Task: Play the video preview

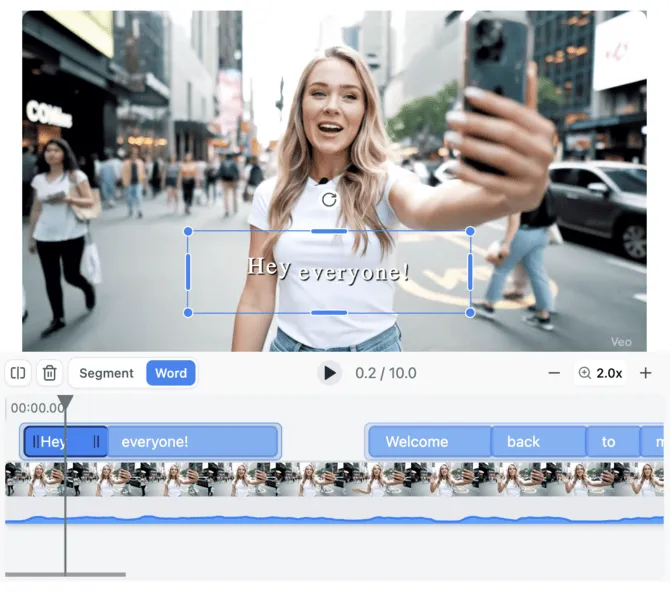Action: 329,373
